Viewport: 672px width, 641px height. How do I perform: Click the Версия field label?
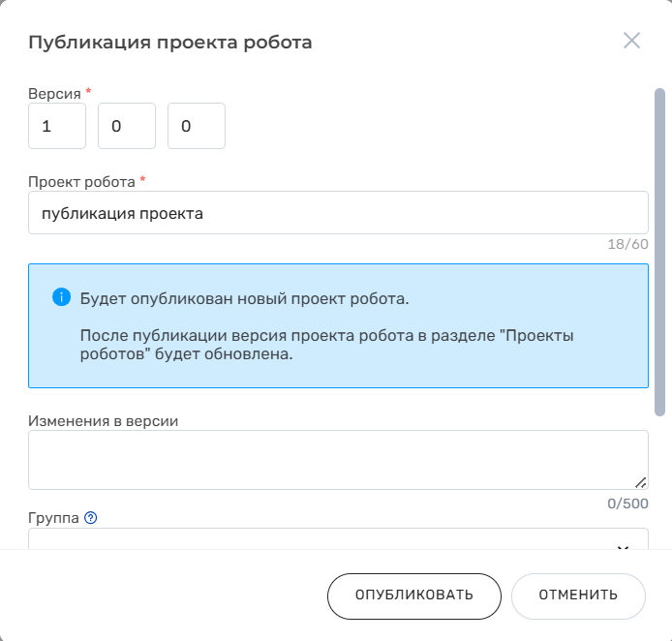coord(54,93)
